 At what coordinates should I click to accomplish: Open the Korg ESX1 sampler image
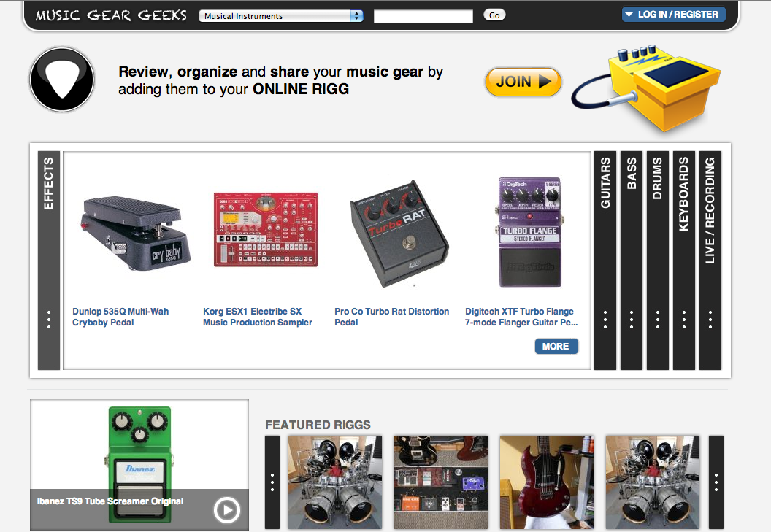click(266, 229)
